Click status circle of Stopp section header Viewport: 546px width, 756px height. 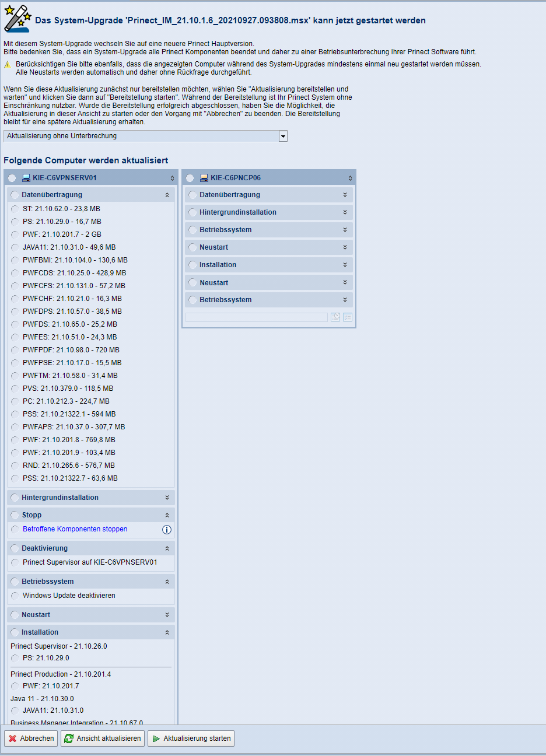15,515
